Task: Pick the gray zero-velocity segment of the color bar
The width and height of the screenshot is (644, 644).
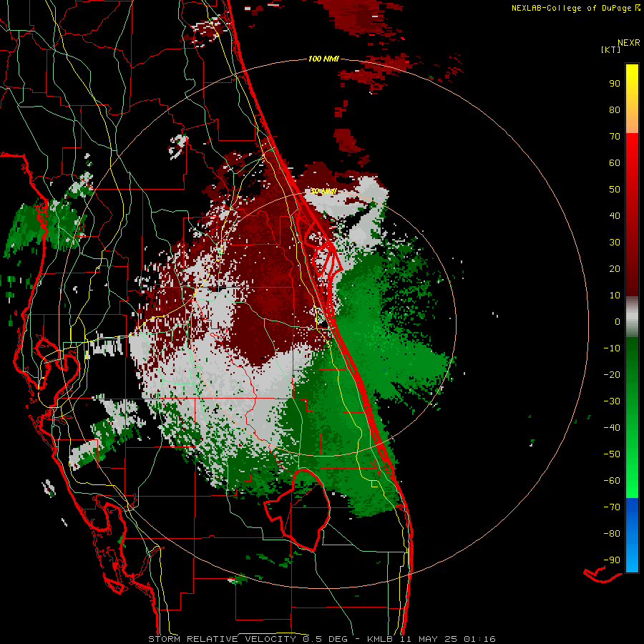Action: (x=632, y=317)
